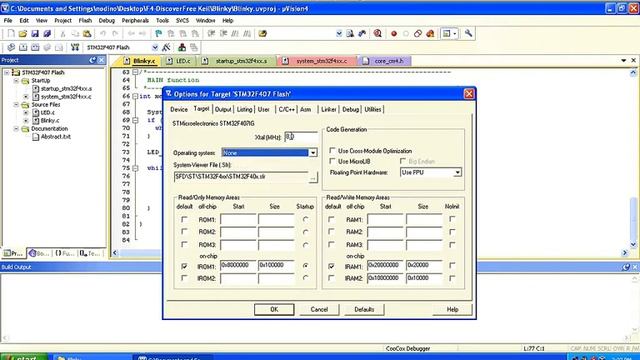Expand the LED.c tree node
The height and width of the screenshot is (360, 640).
coord(26,113)
